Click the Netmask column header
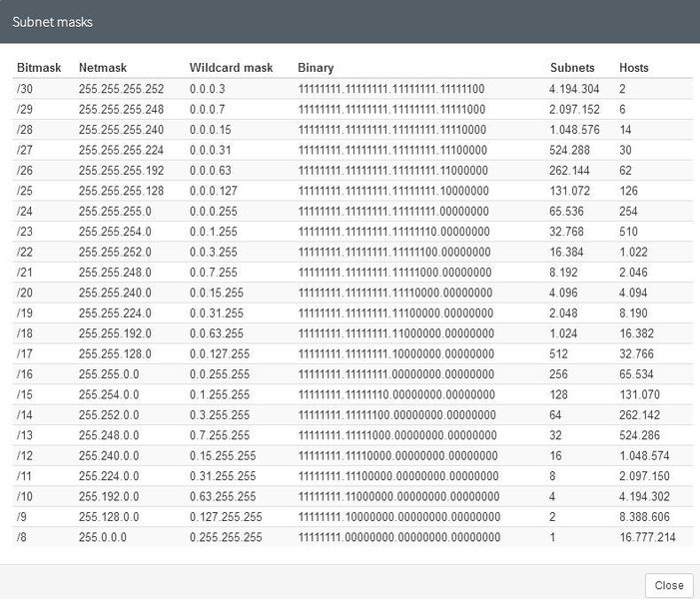 [103, 68]
